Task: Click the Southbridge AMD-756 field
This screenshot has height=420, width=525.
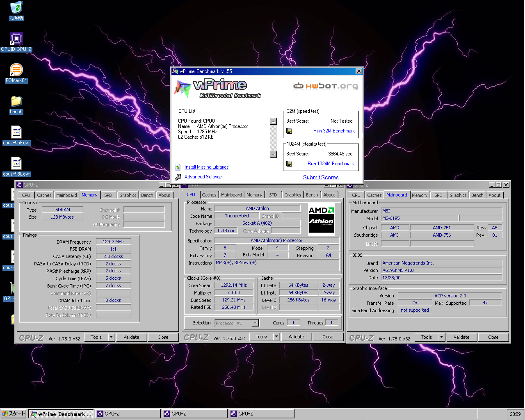Action: (442, 235)
